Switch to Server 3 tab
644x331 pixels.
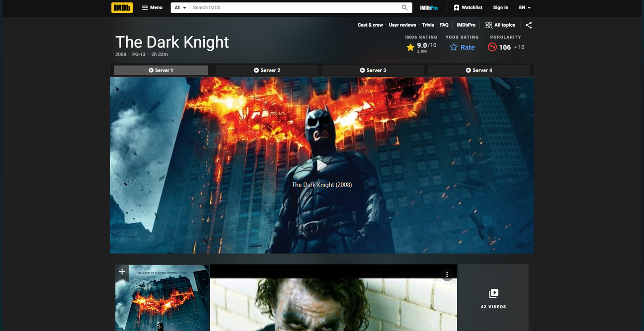(373, 70)
